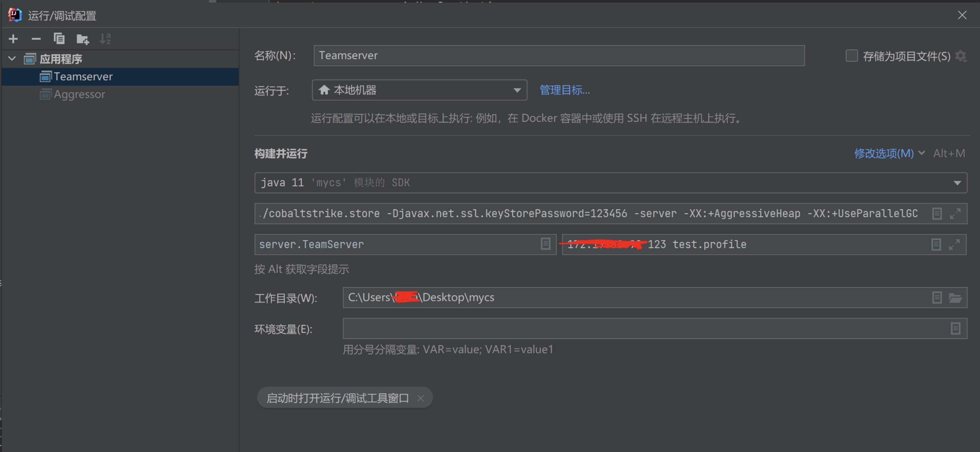Remove the open tool window on startup tag

[x=420, y=398]
